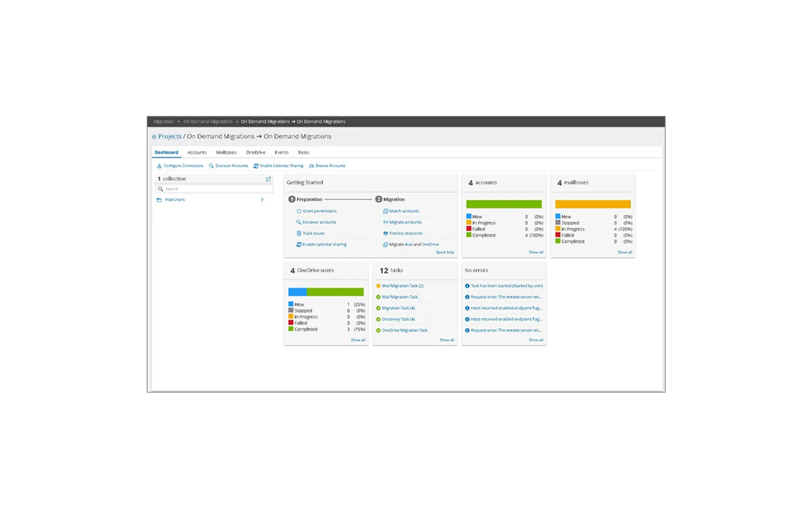
Task: Click the orange mailboxes progress bar
Action: [x=593, y=204]
